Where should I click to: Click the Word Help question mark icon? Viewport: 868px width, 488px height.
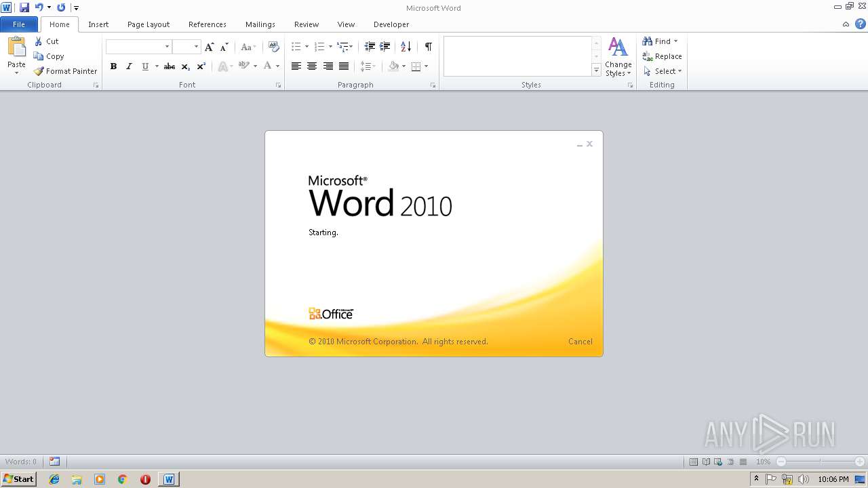[860, 24]
